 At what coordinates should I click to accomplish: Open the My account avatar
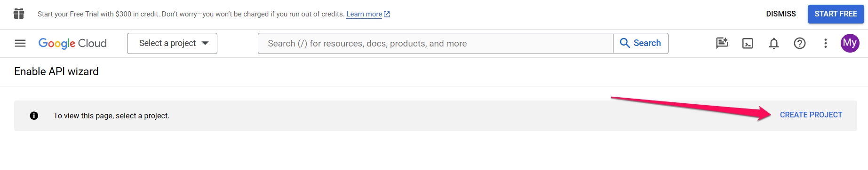click(x=850, y=43)
